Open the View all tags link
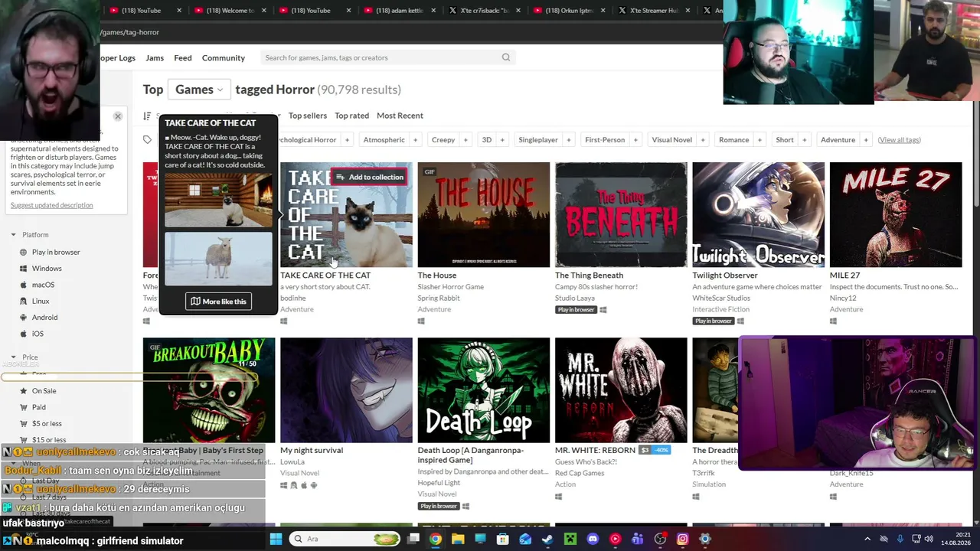Viewport: 980px width, 551px height. click(899, 140)
